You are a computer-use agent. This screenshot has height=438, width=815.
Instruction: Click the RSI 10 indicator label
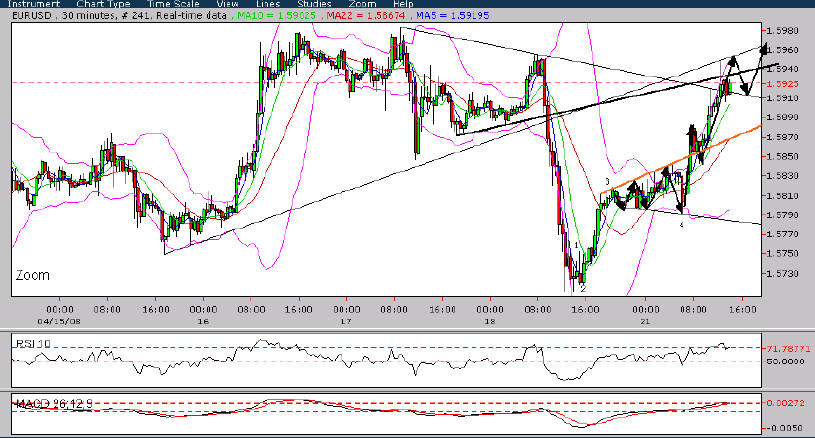[x=33, y=343]
